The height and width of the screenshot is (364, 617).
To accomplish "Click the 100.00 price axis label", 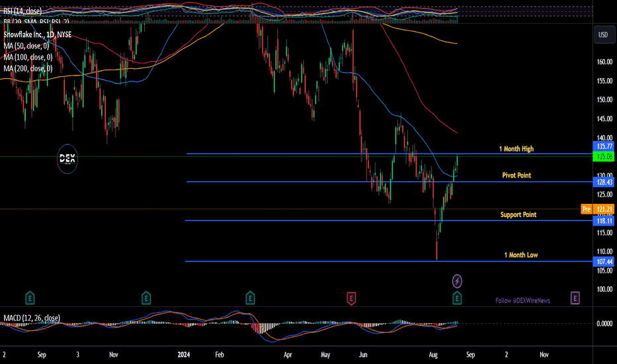I will (x=604, y=289).
